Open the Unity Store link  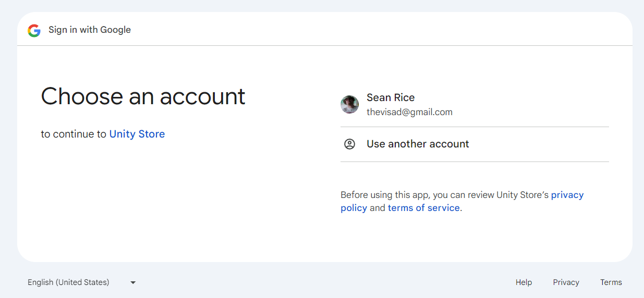pos(137,134)
